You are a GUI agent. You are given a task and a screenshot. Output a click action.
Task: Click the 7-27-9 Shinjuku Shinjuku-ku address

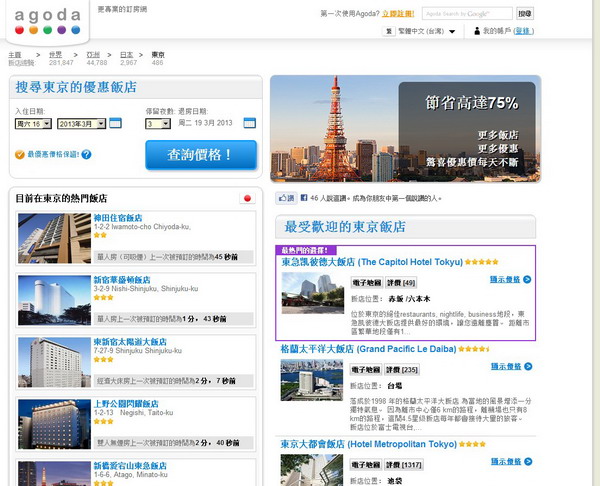tap(138, 351)
